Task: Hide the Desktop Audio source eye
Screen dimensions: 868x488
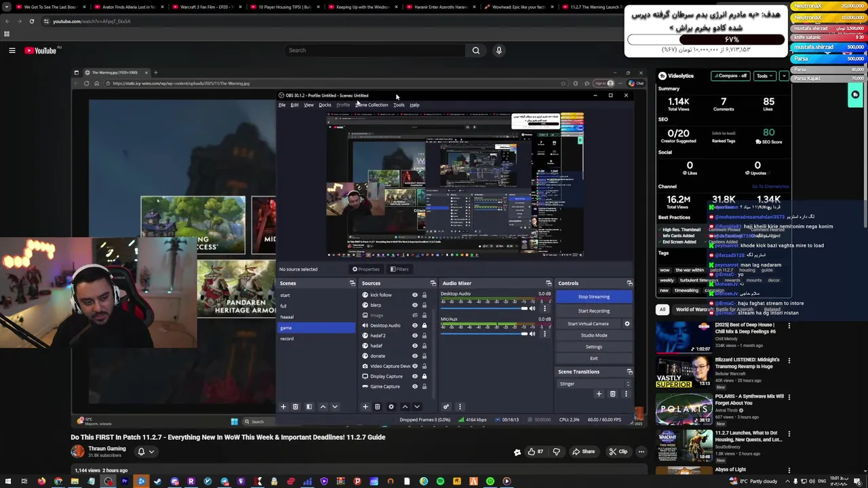Action: pyautogui.click(x=415, y=325)
